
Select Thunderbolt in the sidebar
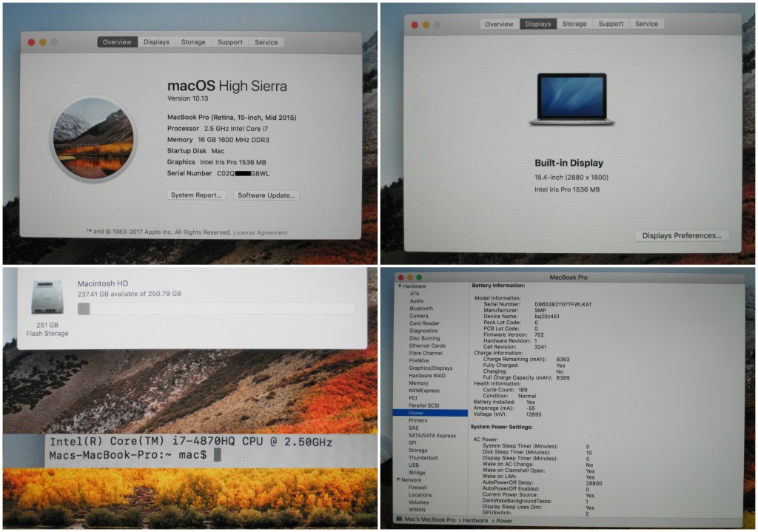(423, 457)
